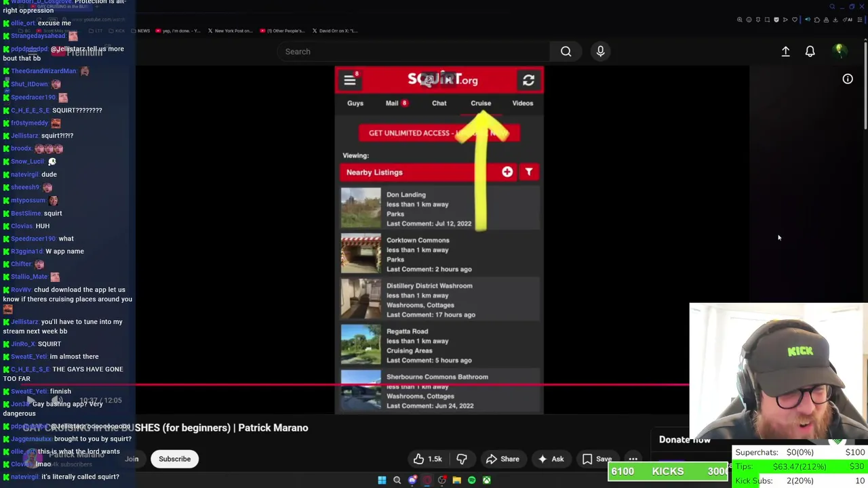The width and height of the screenshot is (868, 488).
Task: Click the browser megaphone icon
Action: 808,20
